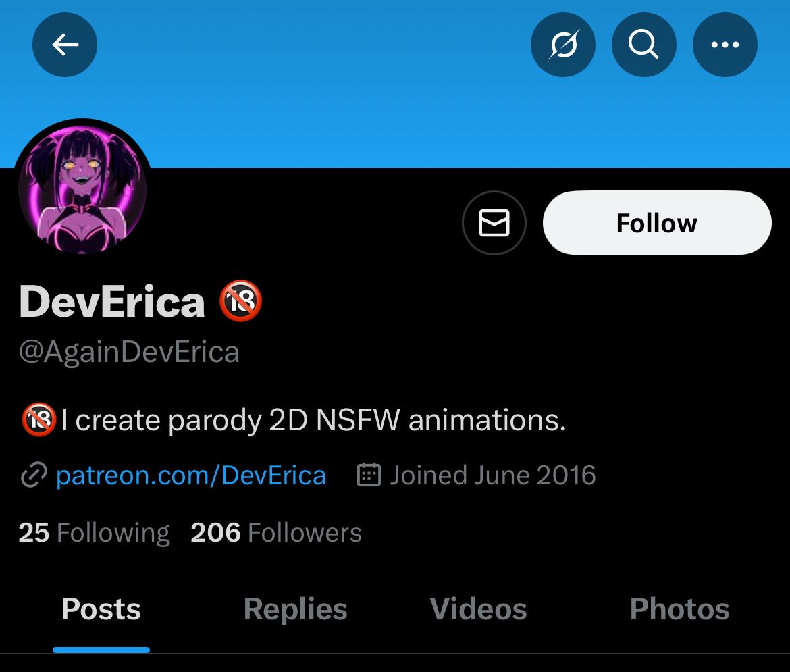Click the chain link icon beside patreon
790x672 pixels.
[33, 475]
